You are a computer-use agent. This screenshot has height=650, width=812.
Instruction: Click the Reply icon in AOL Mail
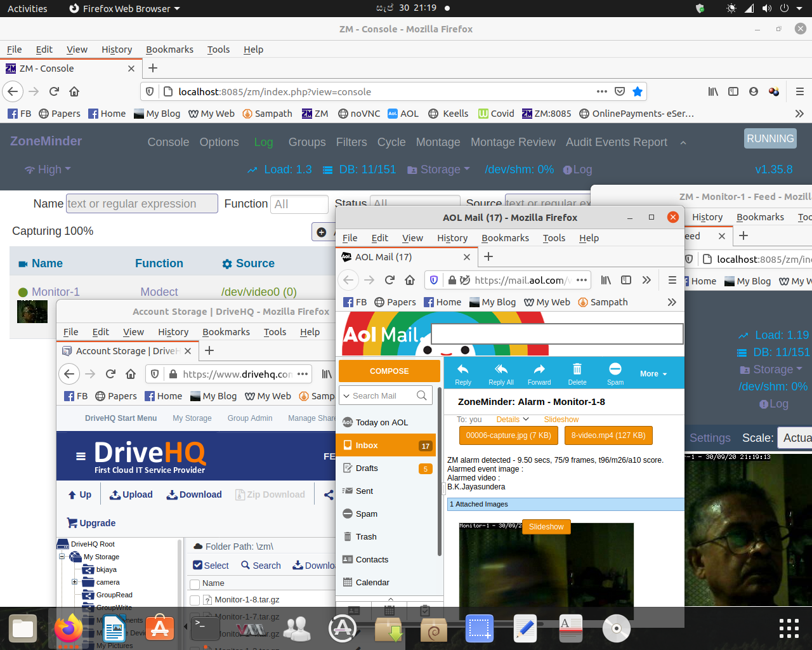click(x=463, y=374)
